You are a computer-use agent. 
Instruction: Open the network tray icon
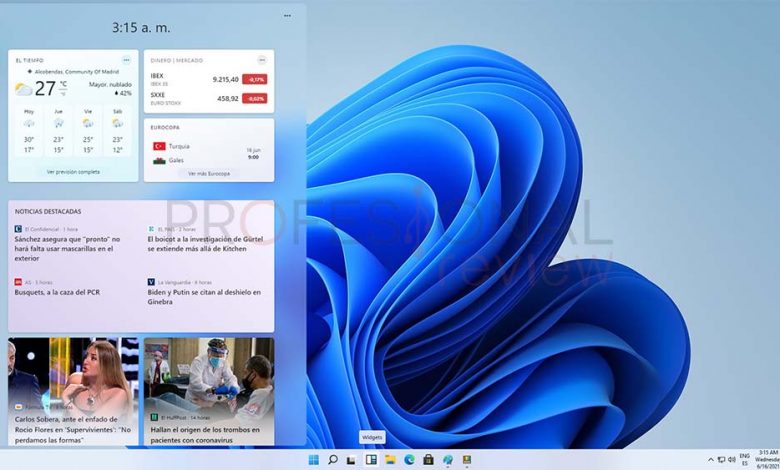[721, 460]
